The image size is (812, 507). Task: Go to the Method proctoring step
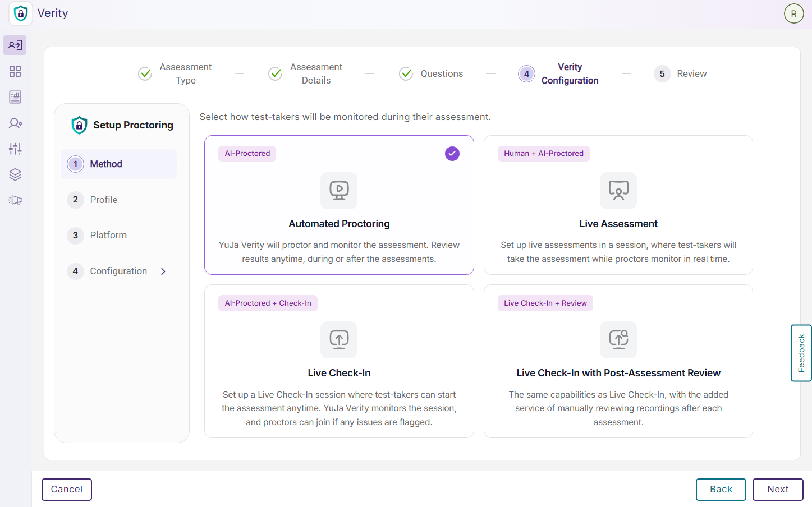(x=118, y=164)
